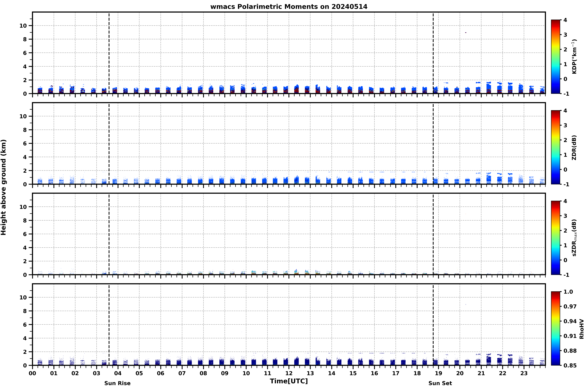This screenshot has width=588, height=390.
Task: Click the Time[UTC] axis label
Action: click(x=289, y=381)
